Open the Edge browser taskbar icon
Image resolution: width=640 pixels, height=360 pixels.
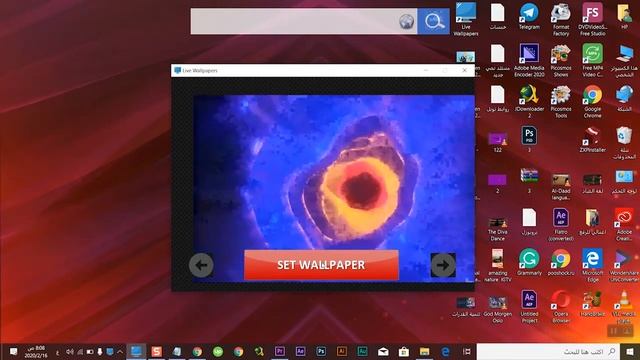coord(445,351)
